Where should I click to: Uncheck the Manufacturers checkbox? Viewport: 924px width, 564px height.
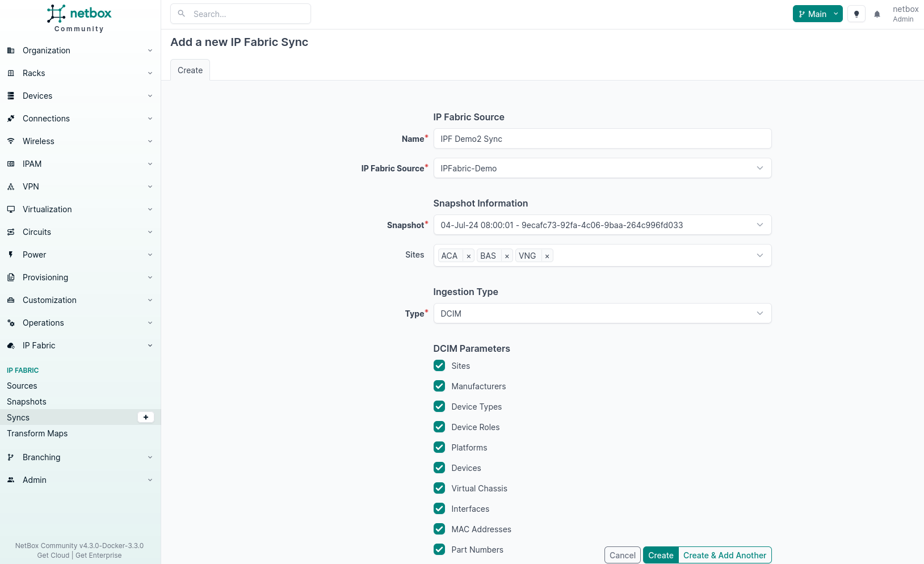(439, 386)
